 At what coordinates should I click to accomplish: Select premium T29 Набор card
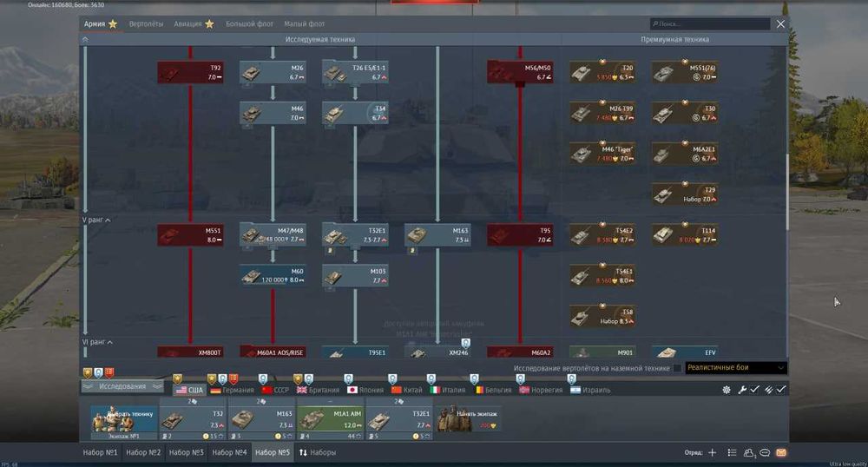click(686, 194)
